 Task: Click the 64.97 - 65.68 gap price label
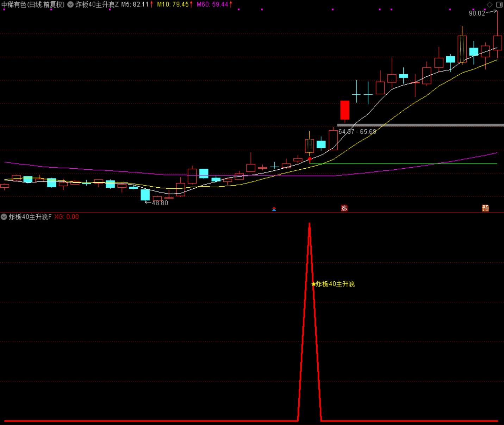pyautogui.click(x=357, y=132)
